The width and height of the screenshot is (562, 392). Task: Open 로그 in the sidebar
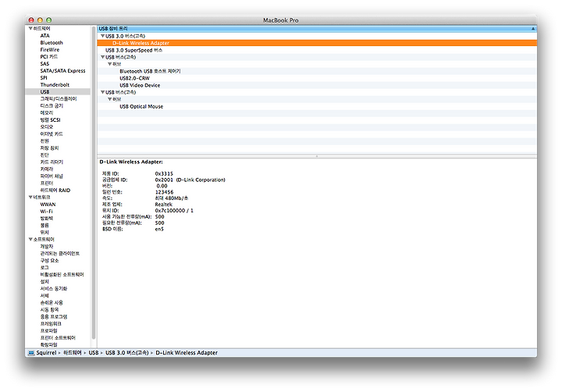[x=44, y=268]
